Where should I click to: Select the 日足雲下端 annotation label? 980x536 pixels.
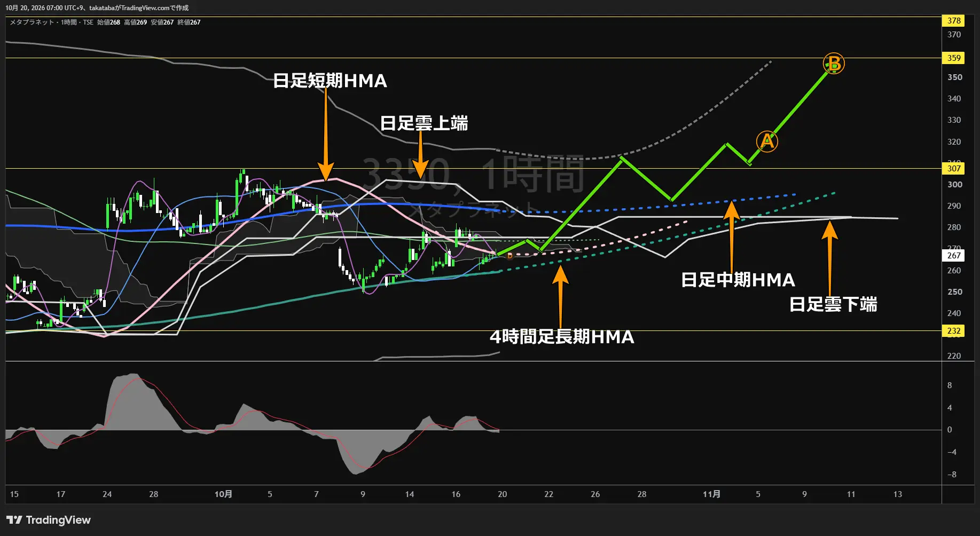click(833, 304)
